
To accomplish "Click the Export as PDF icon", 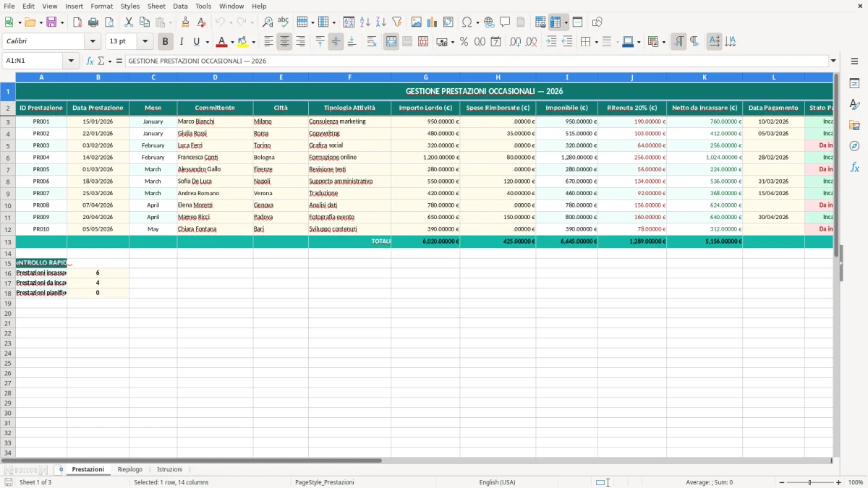I will (x=77, y=22).
